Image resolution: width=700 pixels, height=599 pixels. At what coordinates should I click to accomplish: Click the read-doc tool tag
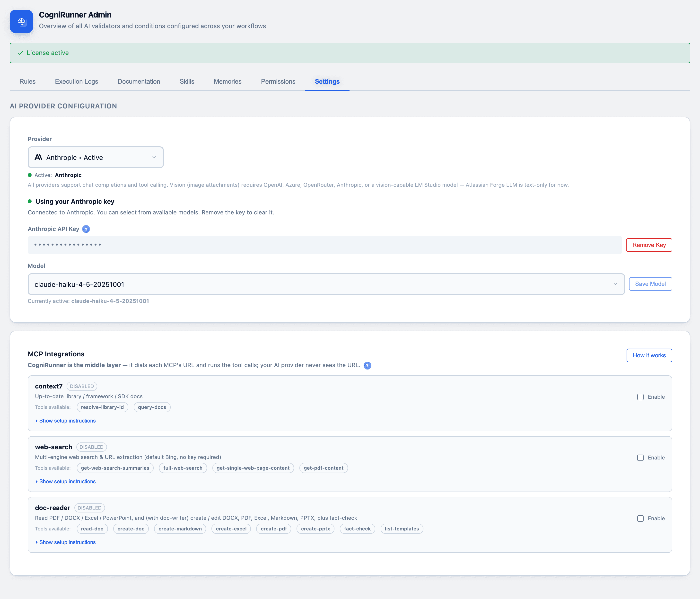tap(92, 529)
